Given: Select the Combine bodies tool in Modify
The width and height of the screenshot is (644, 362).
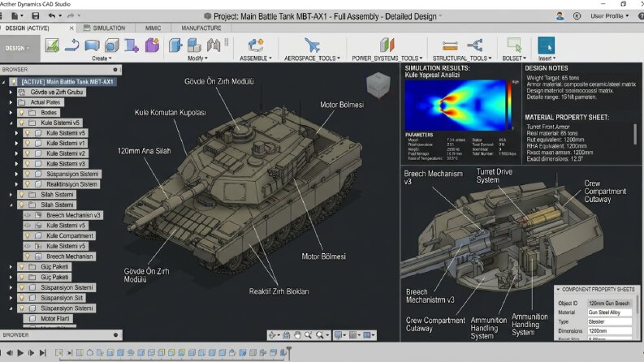Looking at the screenshot, I should (x=194, y=45).
